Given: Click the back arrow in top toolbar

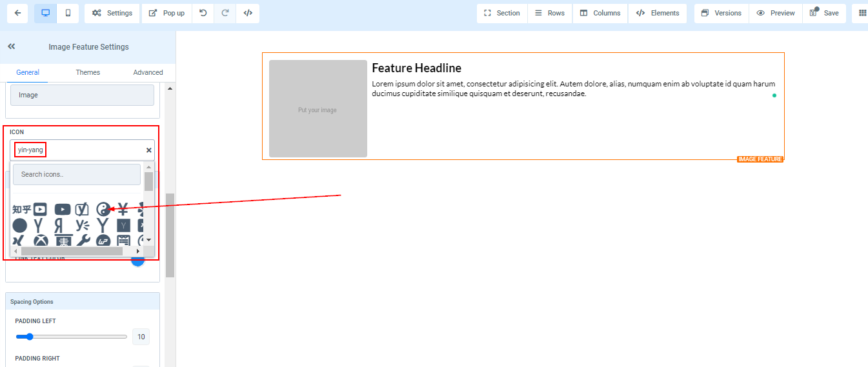Looking at the screenshot, I should coord(17,13).
